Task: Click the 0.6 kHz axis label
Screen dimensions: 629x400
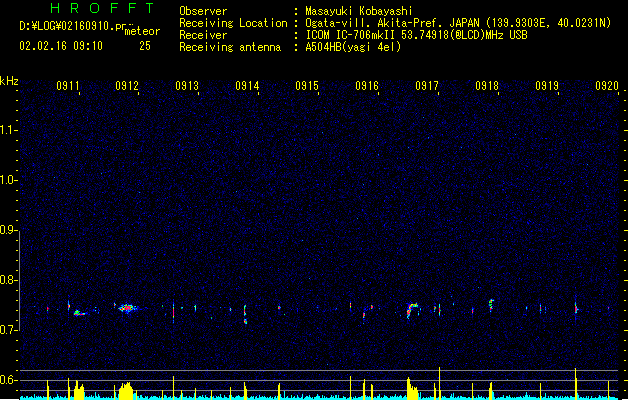Action: 9,380
